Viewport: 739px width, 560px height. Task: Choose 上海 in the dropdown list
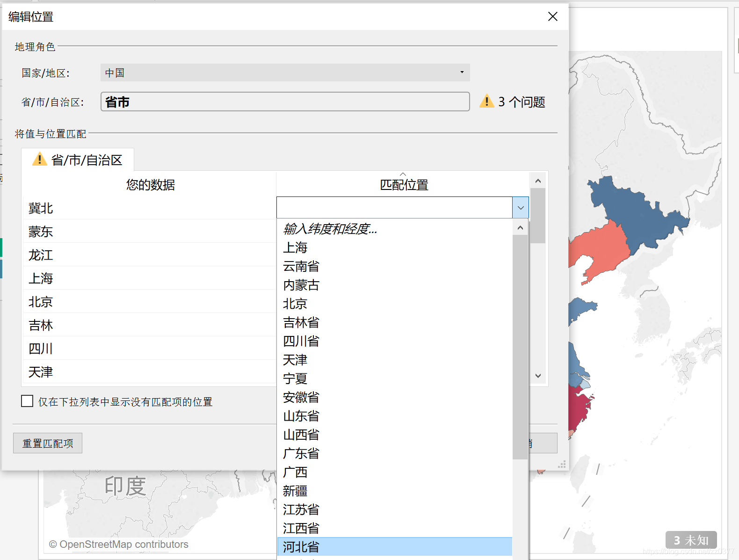click(395, 247)
